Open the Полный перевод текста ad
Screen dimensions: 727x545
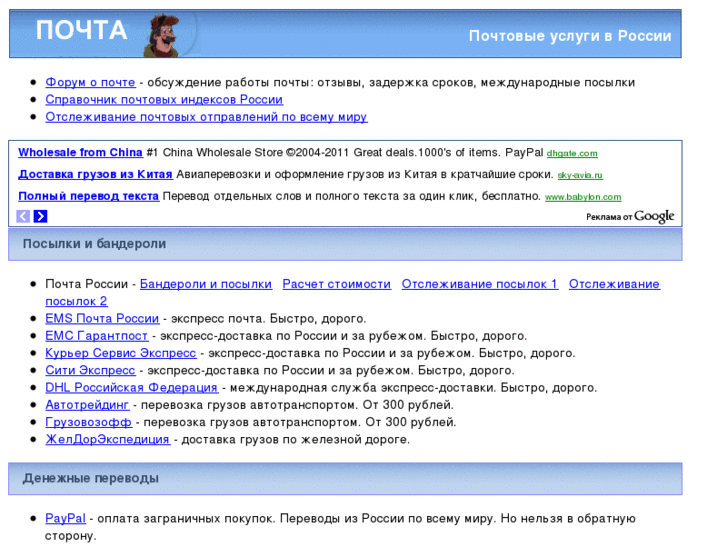tap(89, 196)
